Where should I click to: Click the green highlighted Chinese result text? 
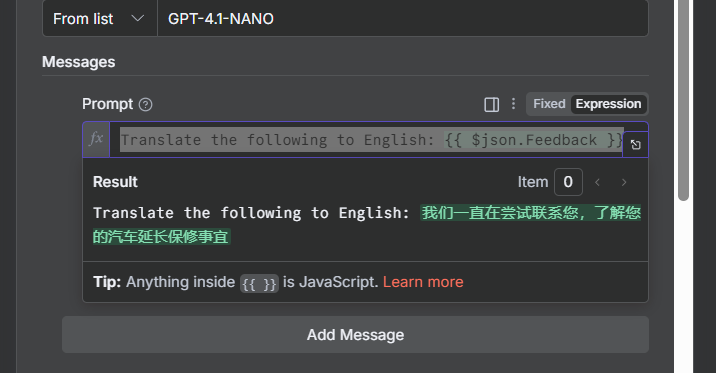(367, 225)
